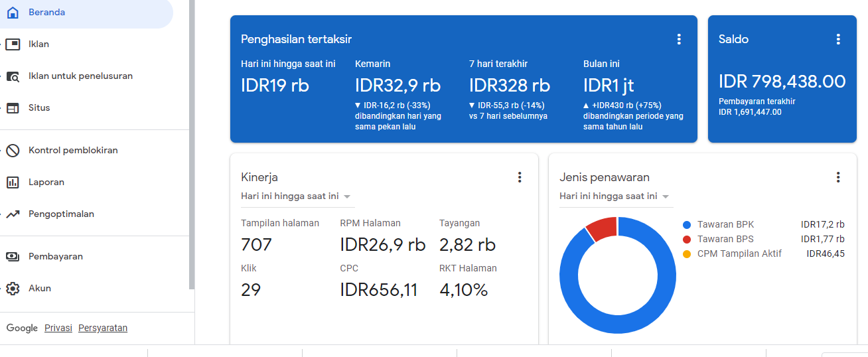Click the yellow CPM Tampilan Aktif legend dot
This screenshot has height=357, width=868.
coord(686,254)
